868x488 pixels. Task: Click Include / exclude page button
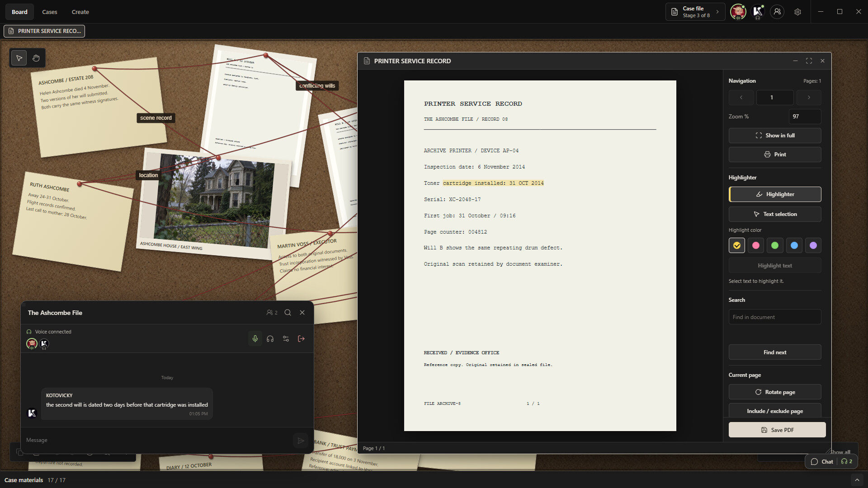[x=775, y=411]
